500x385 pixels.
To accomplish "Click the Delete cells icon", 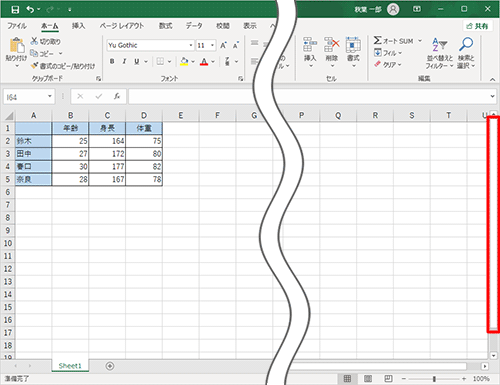I will pyautogui.click(x=332, y=45).
